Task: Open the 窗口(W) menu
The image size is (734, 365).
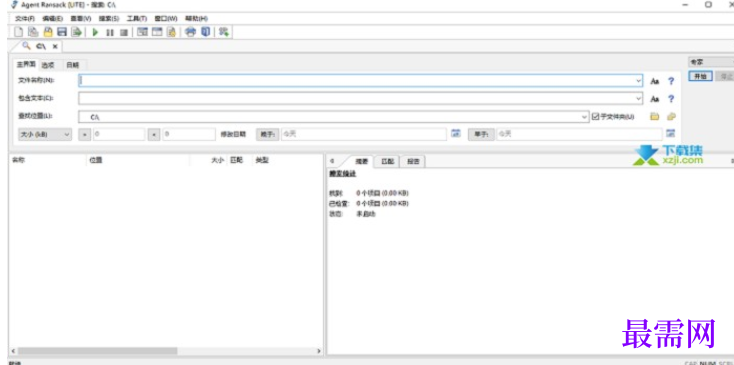Action: click(x=166, y=19)
